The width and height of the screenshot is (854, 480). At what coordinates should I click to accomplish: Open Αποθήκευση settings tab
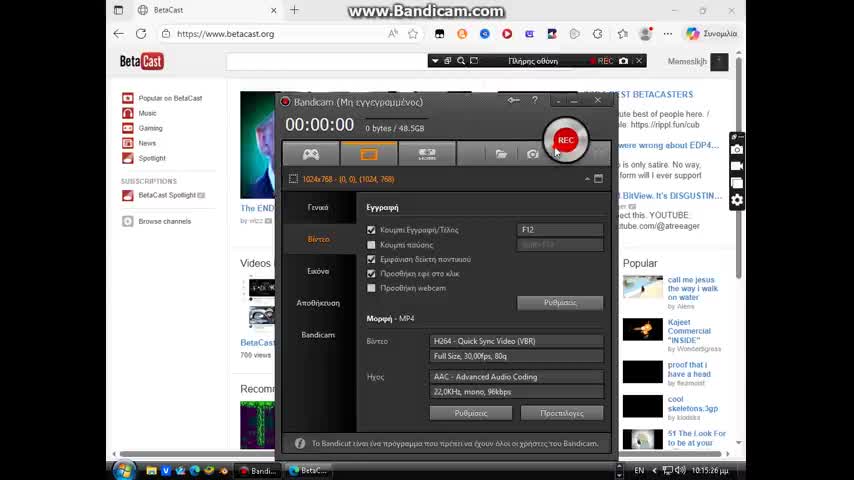(x=318, y=303)
